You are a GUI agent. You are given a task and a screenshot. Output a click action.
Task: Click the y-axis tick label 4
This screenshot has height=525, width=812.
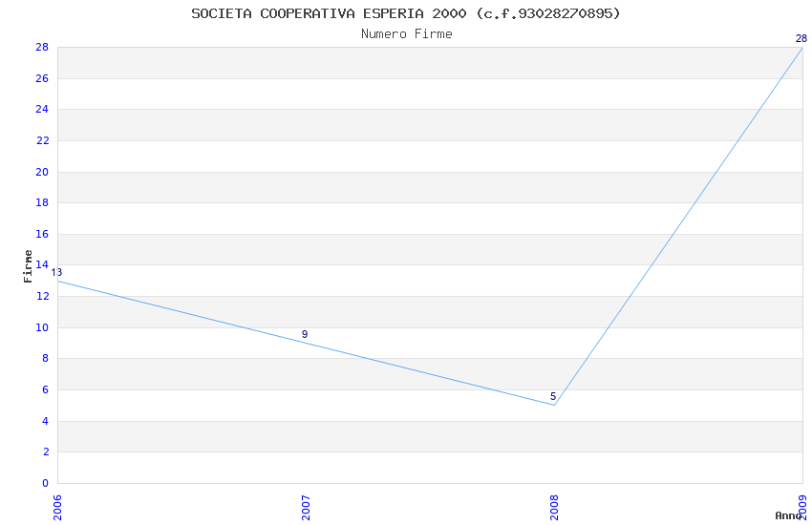coord(46,422)
